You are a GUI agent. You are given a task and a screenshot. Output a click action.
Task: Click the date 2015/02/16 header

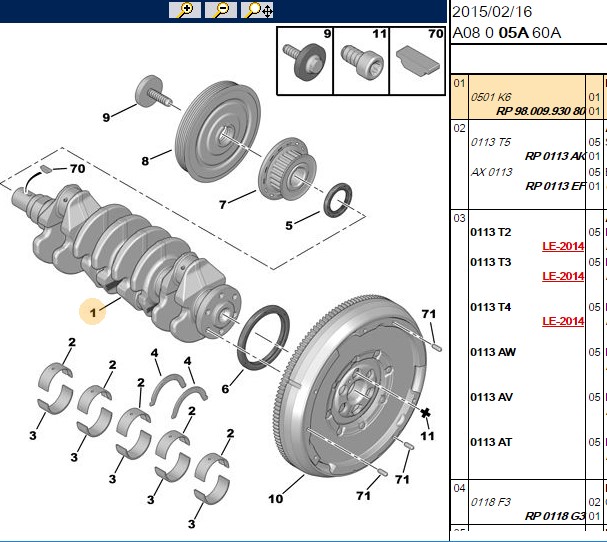point(492,12)
